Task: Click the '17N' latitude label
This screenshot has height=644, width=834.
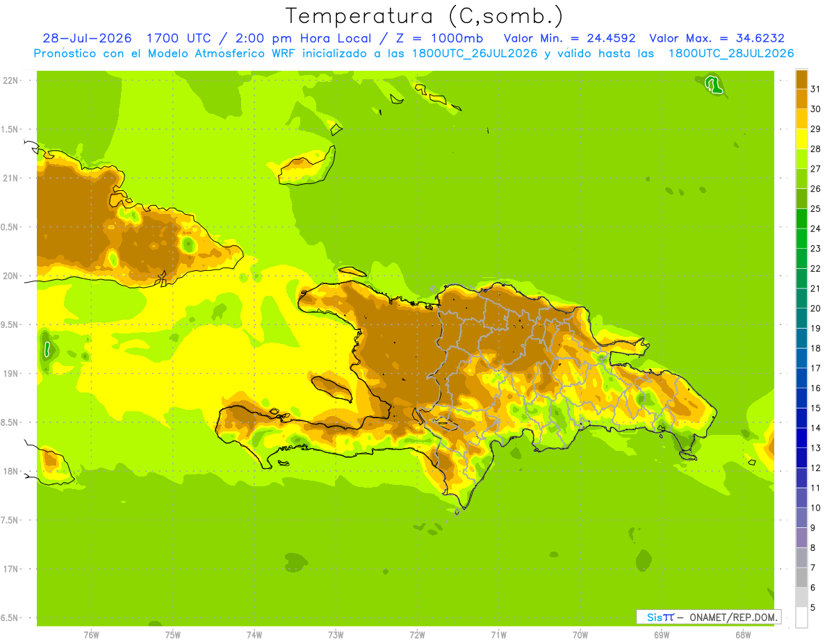Action: [x=10, y=569]
